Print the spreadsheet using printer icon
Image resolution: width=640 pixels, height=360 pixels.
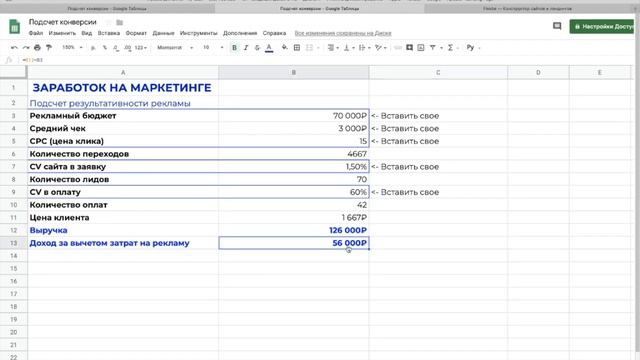tap(37, 48)
